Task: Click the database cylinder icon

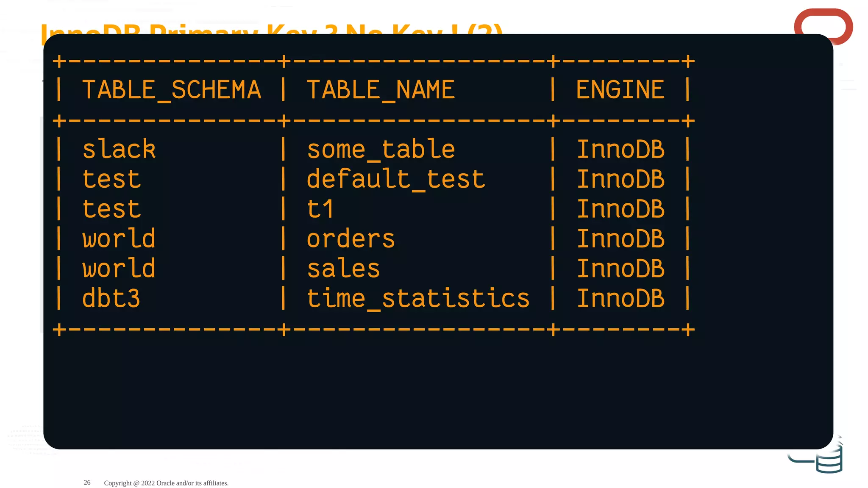Action: point(829,458)
